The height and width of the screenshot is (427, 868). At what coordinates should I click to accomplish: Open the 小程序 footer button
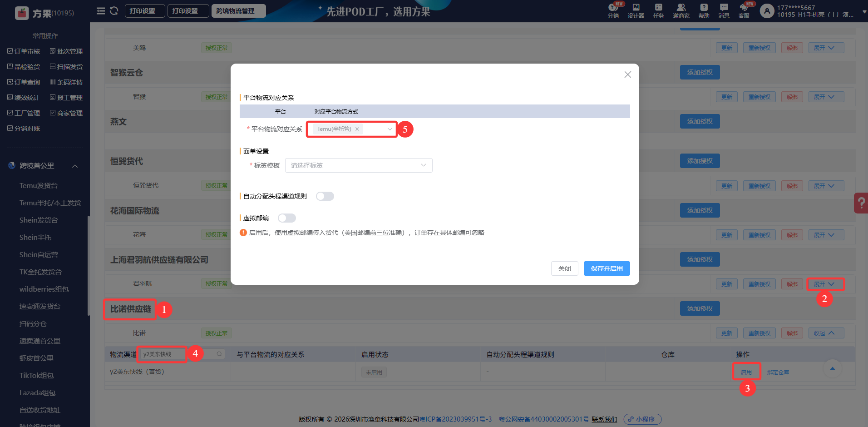[642, 419]
